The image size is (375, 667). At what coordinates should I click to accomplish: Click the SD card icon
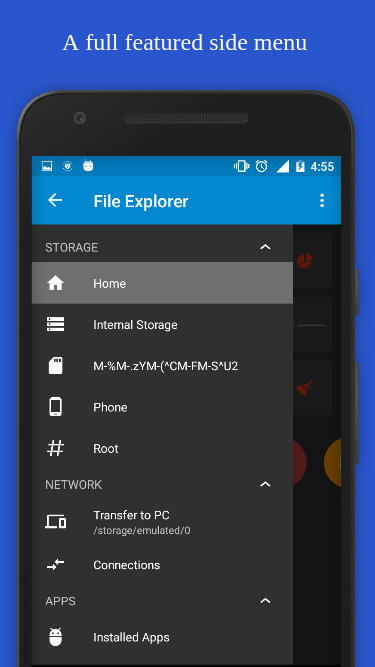tap(56, 365)
